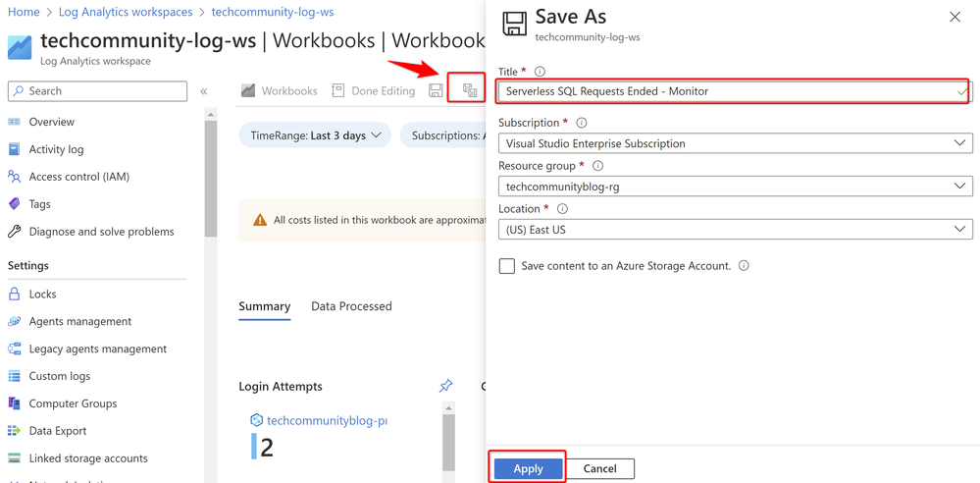Click the Login Attempts value 2
Viewport: 980px width, 483px height.
tap(267, 448)
